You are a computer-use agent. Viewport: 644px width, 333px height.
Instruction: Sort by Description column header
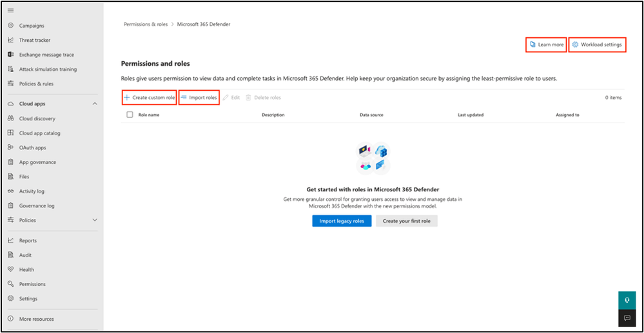click(273, 115)
